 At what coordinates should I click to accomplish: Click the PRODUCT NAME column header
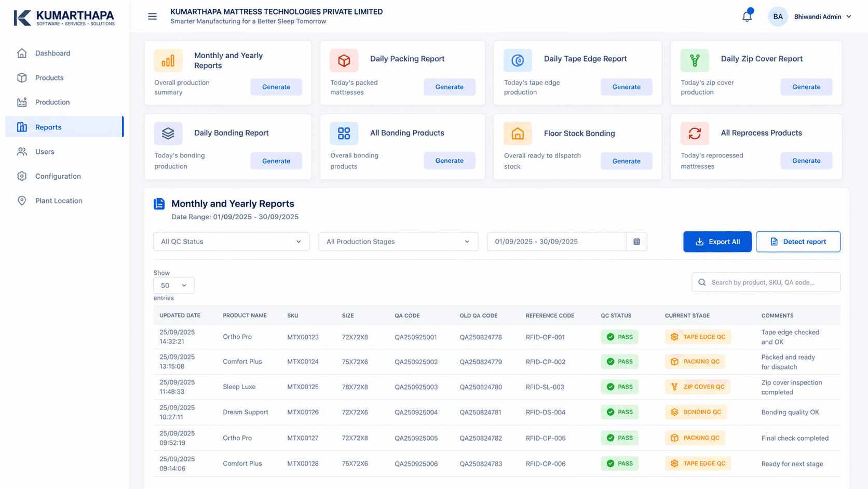click(x=245, y=315)
